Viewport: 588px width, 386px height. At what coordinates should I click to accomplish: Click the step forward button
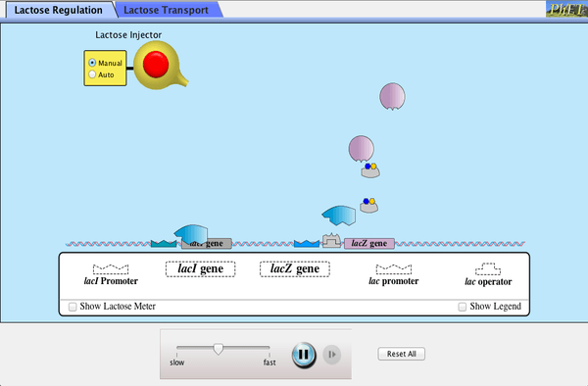(332, 355)
